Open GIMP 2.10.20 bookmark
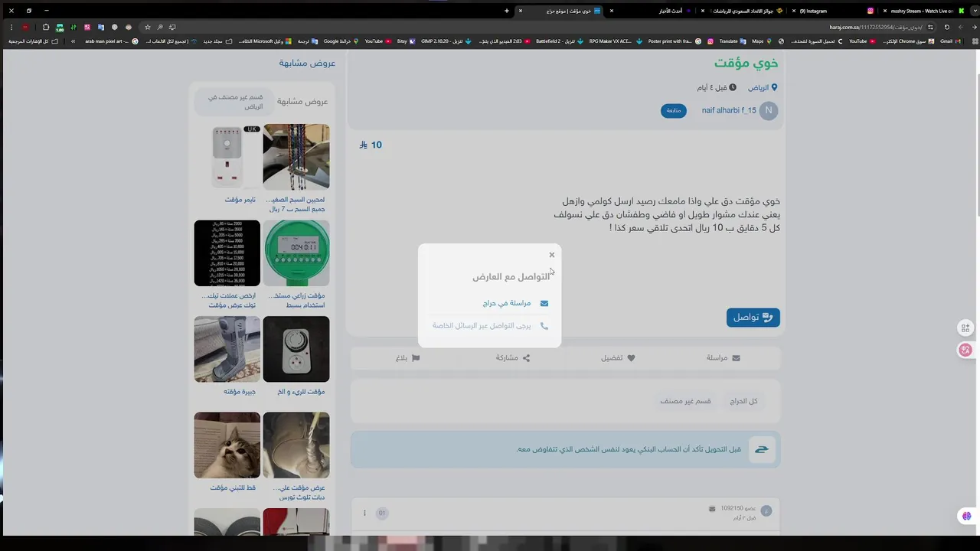This screenshot has width=980, height=551. [446, 41]
